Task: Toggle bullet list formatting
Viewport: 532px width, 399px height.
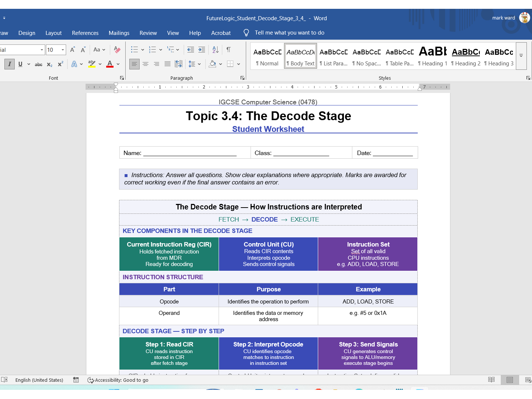Action: point(134,50)
